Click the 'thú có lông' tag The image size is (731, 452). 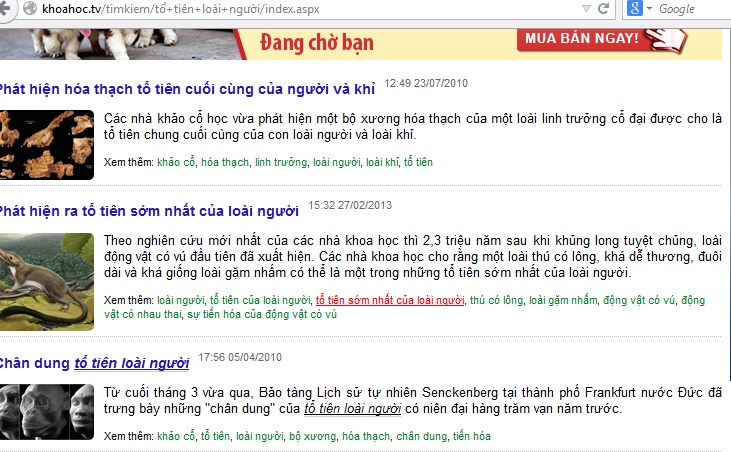click(497, 300)
